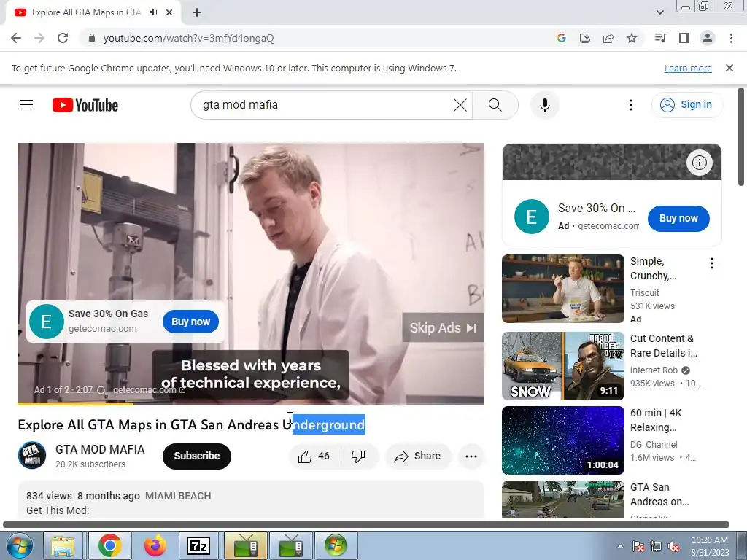Follow the Learn more link
This screenshot has width=747, height=560.
[688, 68]
